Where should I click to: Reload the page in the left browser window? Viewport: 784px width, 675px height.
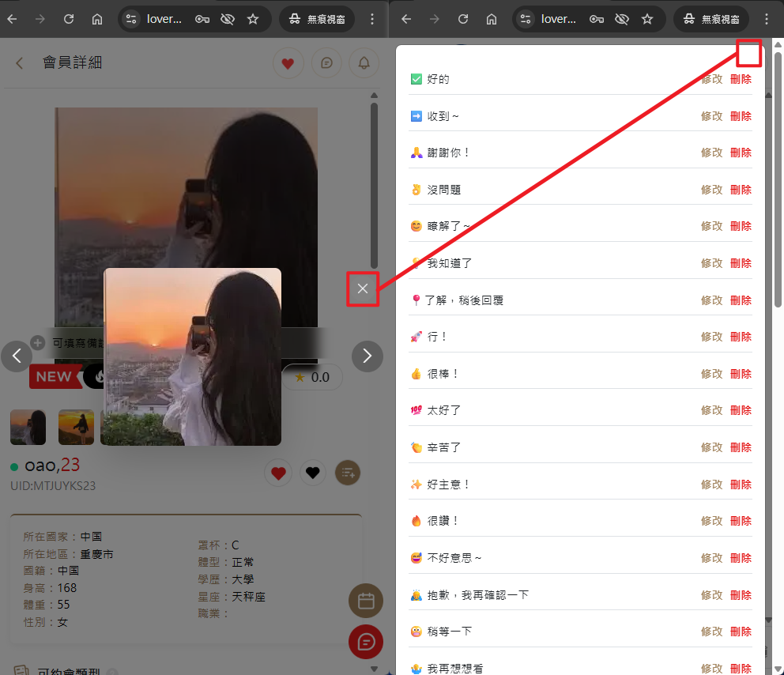pyautogui.click(x=69, y=19)
